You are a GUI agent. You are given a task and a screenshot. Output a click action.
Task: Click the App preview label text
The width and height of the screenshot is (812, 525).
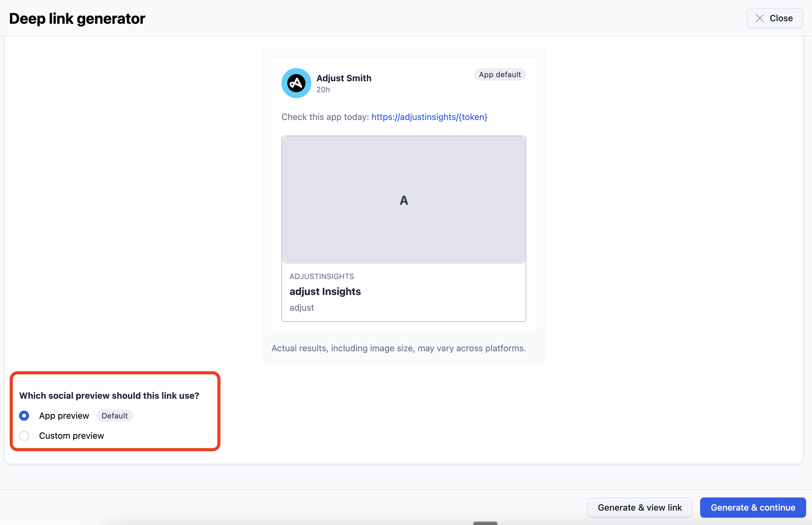point(64,416)
